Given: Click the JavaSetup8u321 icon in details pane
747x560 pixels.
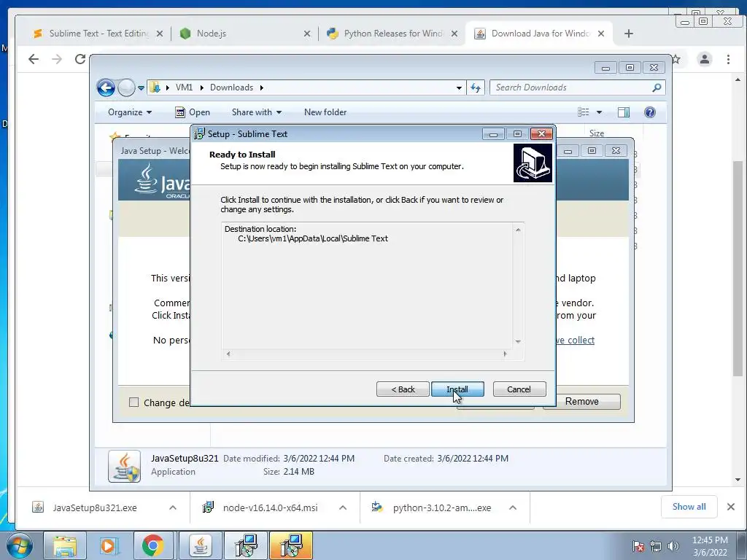Looking at the screenshot, I should coord(124,466).
